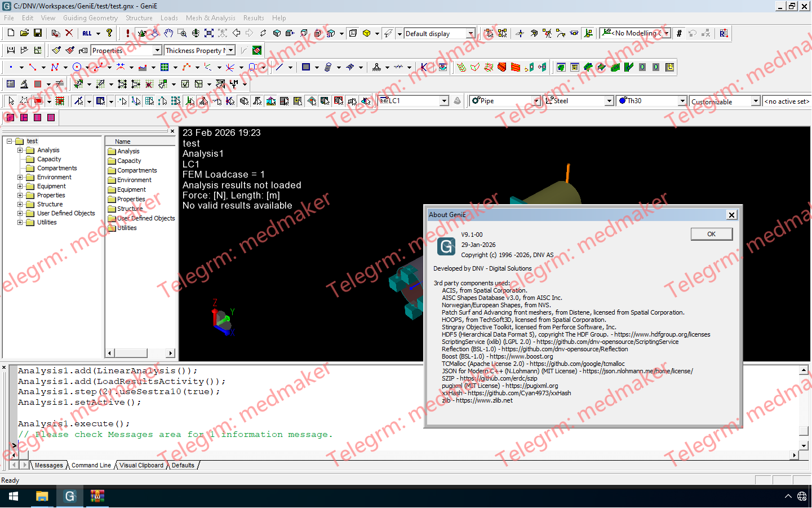
Task: Expand the Structure folder in tree
Action: pos(20,204)
